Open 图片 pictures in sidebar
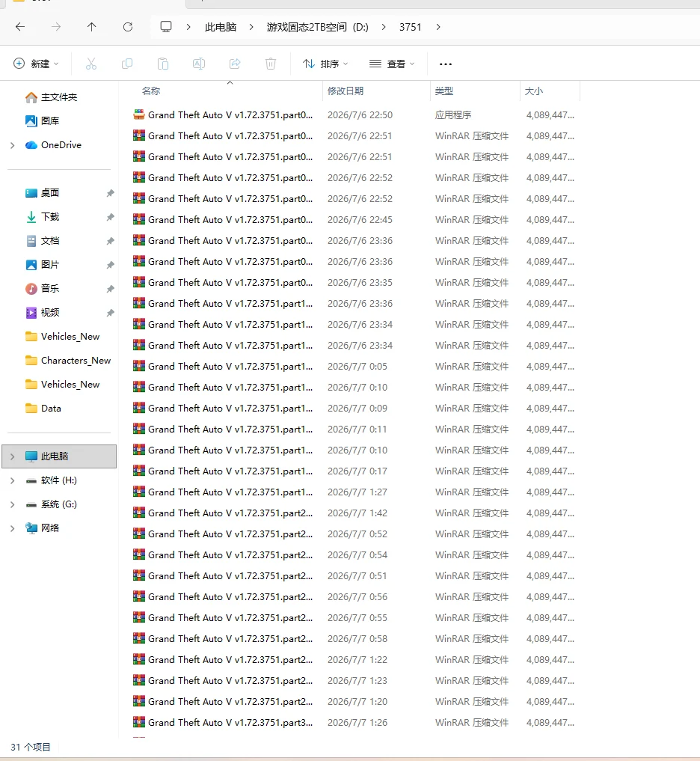 click(x=50, y=264)
